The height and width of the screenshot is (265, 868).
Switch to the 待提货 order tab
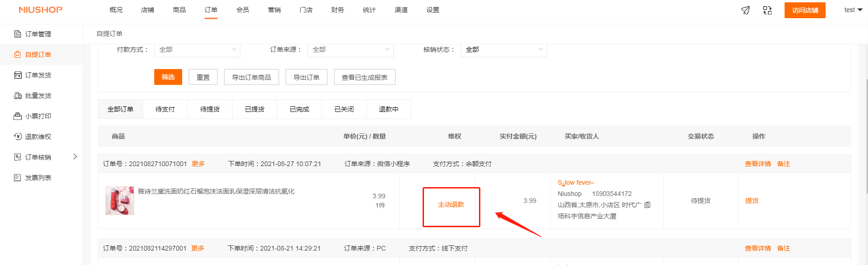point(210,109)
